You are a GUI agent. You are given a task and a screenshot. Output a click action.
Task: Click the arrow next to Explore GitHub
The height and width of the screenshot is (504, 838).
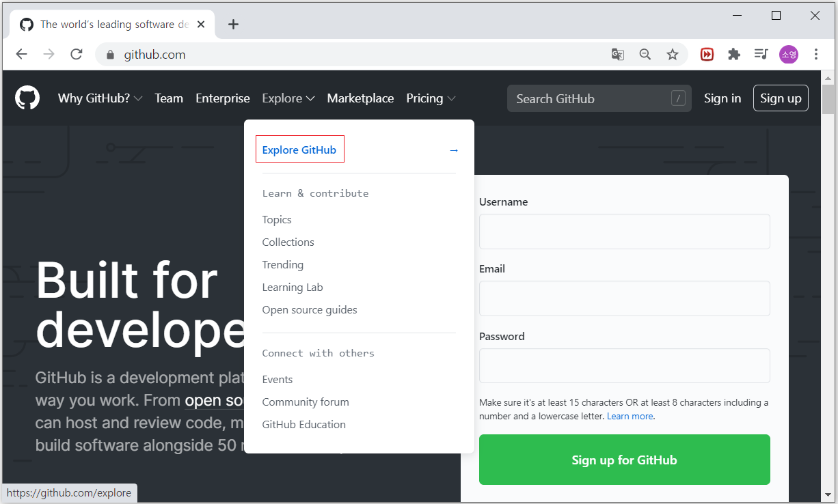coord(453,150)
